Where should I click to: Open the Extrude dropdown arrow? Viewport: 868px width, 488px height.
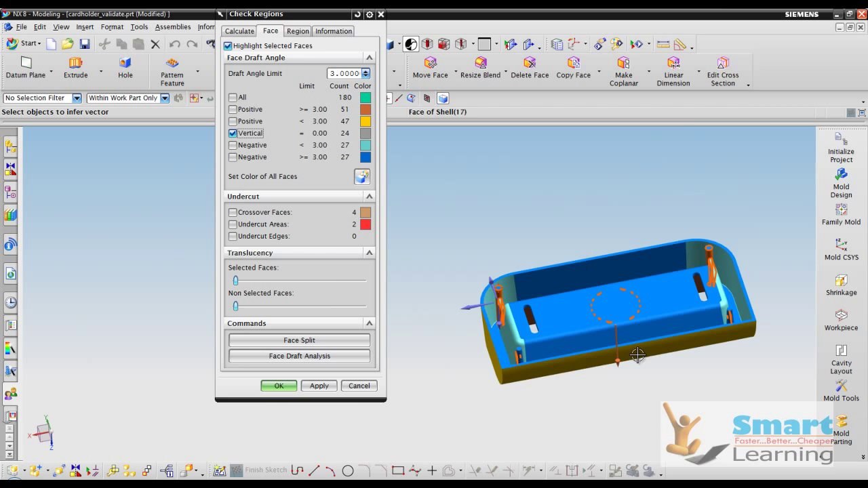click(100, 71)
